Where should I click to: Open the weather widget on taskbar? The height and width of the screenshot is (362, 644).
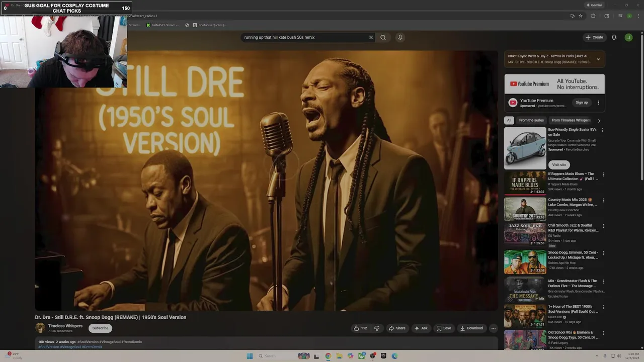click(x=14, y=356)
